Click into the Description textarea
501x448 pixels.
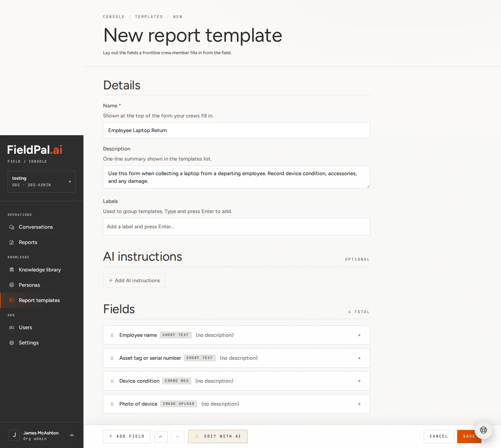[237, 177]
